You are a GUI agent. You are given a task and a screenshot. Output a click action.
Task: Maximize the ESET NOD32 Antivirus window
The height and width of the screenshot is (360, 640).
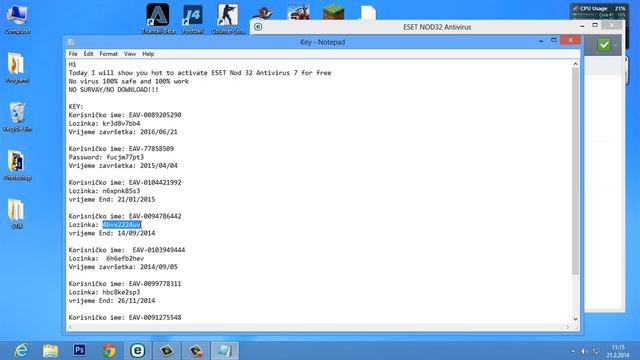(595, 25)
